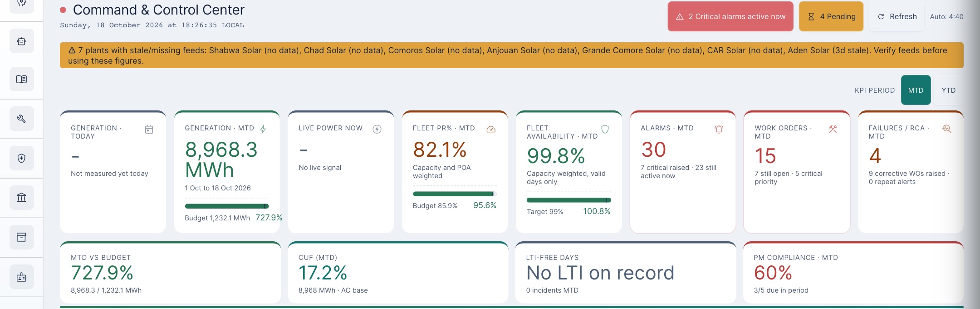Open the PM Compliance 60% card

[853, 273]
